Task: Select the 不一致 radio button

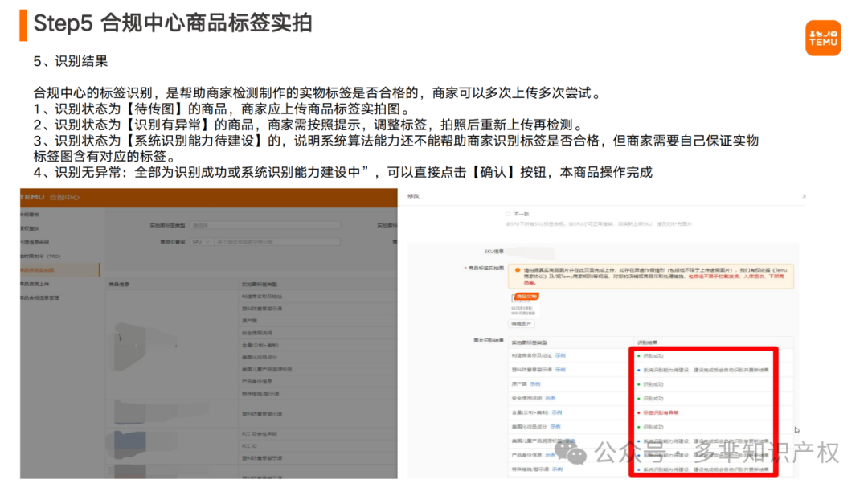Action: [x=508, y=214]
